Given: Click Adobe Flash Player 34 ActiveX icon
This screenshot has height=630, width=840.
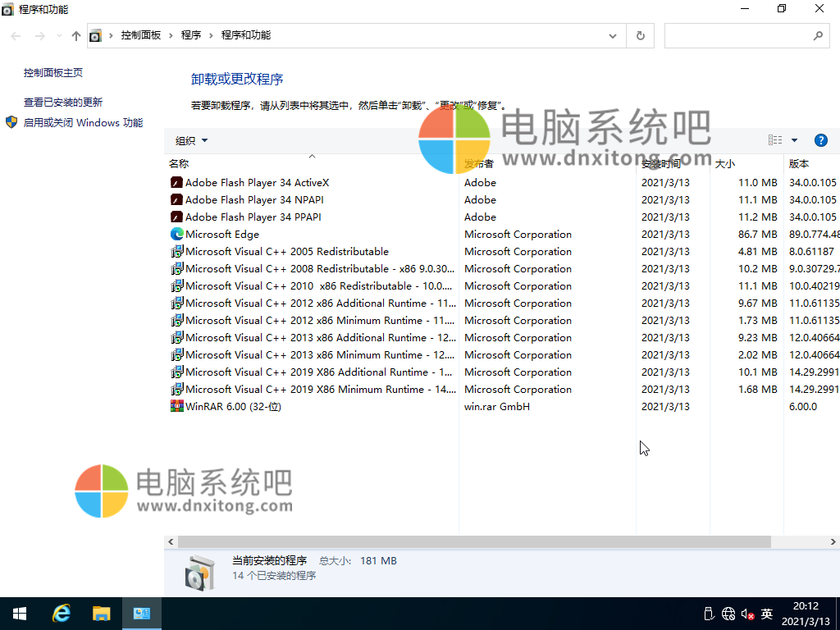Looking at the screenshot, I should click(176, 183).
